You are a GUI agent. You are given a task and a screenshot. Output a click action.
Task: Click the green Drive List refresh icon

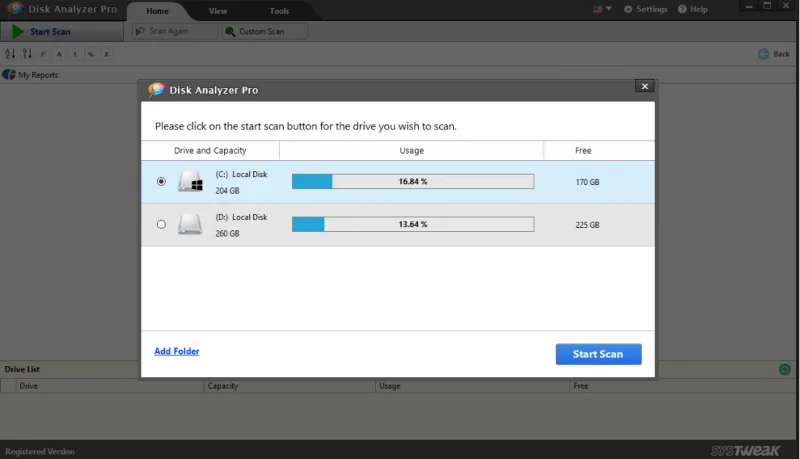point(784,370)
